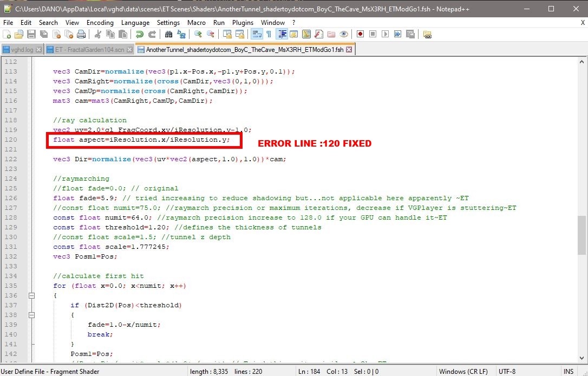Run the macro multiple times
This screenshot has width=588, height=376.
click(397, 35)
